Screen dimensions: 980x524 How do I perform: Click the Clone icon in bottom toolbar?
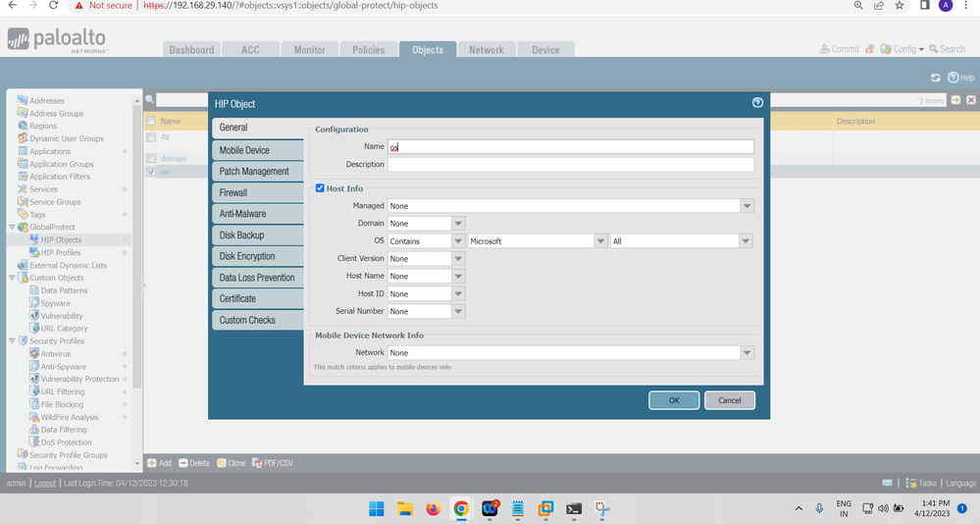[x=221, y=463]
